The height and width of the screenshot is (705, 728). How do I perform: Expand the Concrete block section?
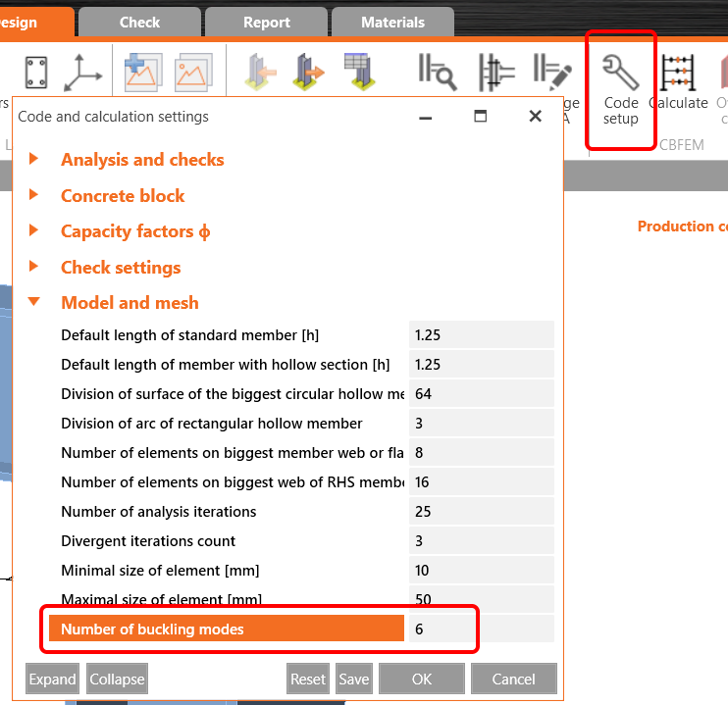click(123, 196)
